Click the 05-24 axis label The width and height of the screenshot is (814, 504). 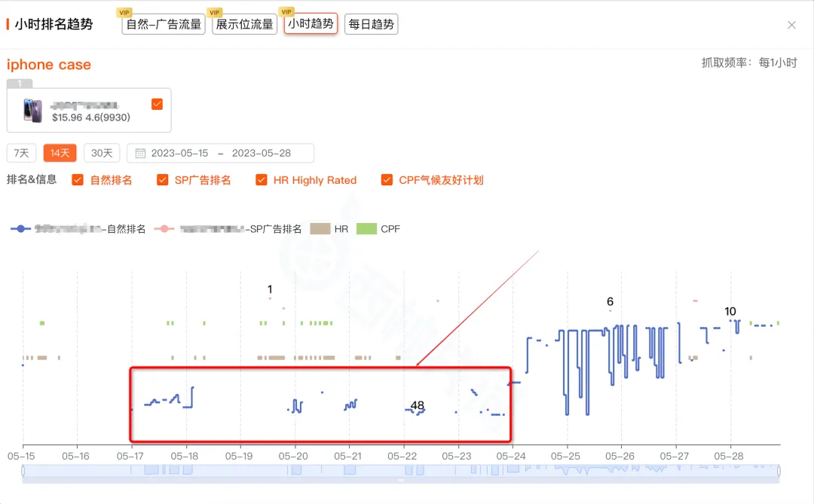pos(511,457)
